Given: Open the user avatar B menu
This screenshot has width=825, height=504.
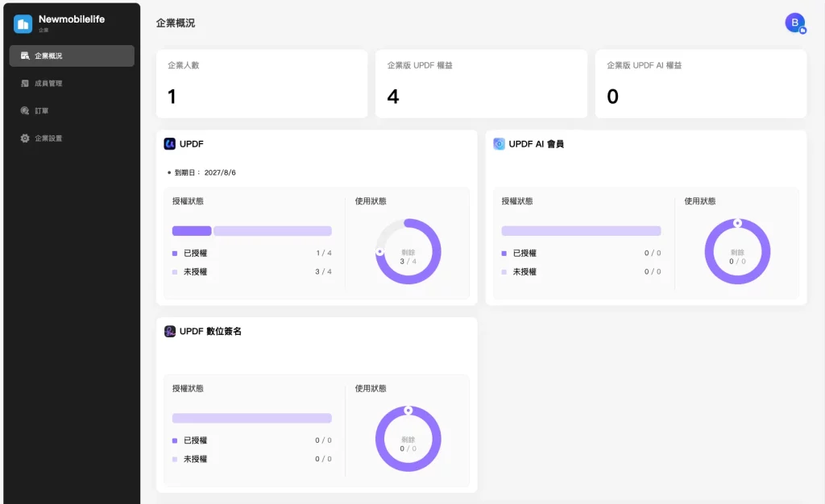Looking at the screenshot, I should pos(795,23).
